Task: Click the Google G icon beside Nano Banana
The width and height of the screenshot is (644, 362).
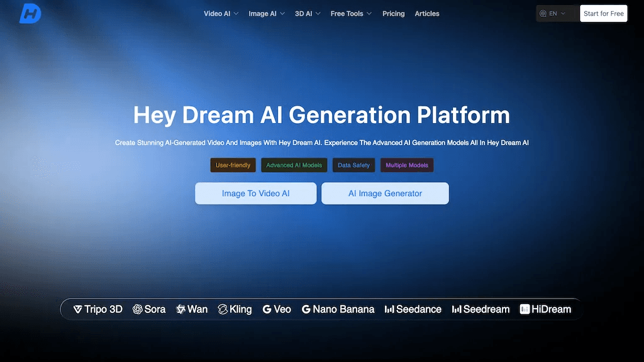Action: click(306, 309)
